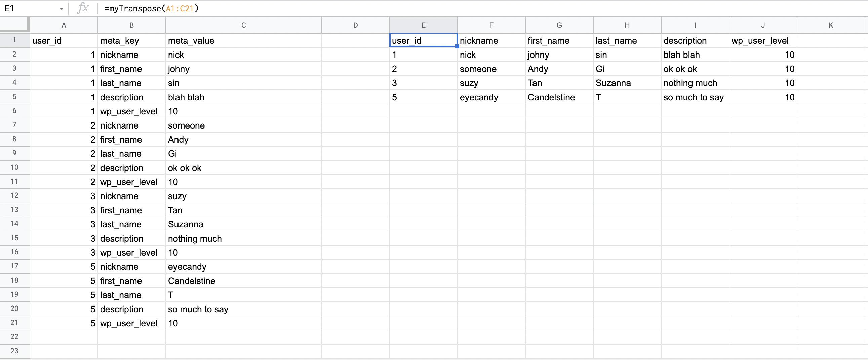The width and height of the screenshot is (868, 360).
Task: Select empty cell in row 22 column A
Action: click(x=64, y=337)
